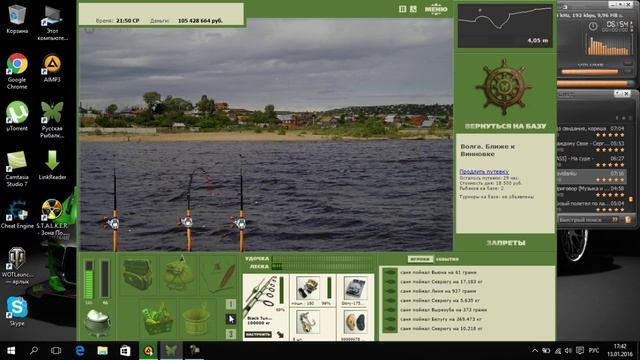Switch to rod slot number 1

[231, 304]
